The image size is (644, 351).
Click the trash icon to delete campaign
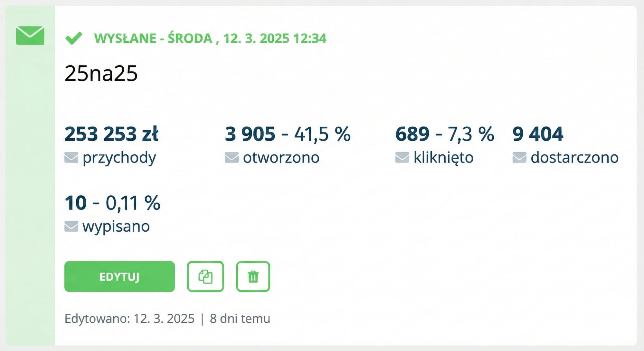253,277
